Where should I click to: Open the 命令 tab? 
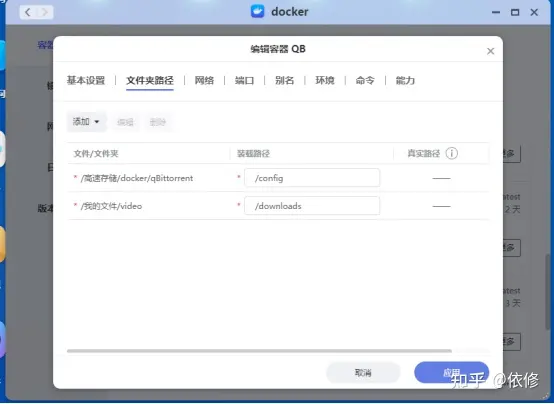[365, 81]
